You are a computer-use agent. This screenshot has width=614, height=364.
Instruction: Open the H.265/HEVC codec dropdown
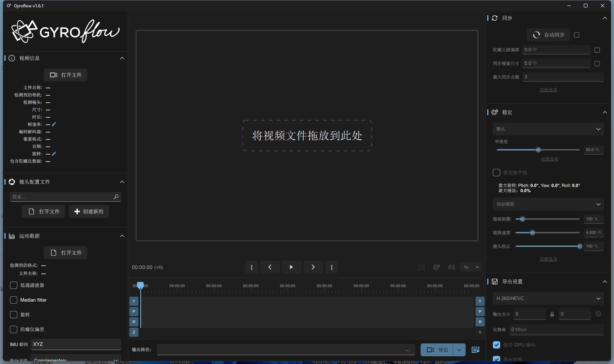click(x=548, y=298)
